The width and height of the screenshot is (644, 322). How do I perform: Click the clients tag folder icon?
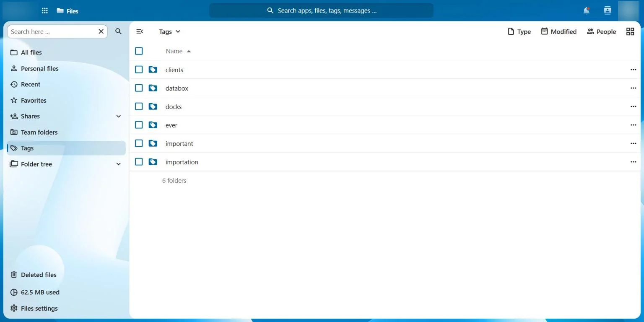[153, 70]
